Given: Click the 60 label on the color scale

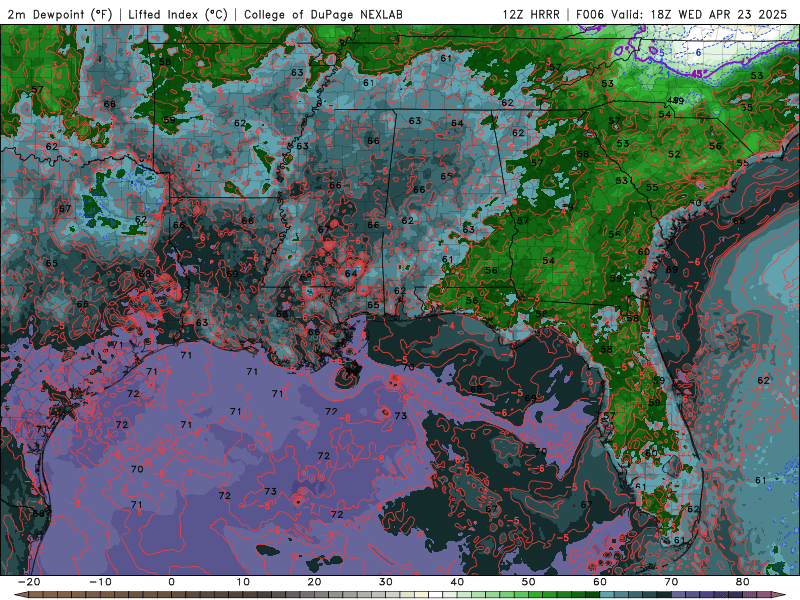Looking at the screenshot, I should click(600, 582).
